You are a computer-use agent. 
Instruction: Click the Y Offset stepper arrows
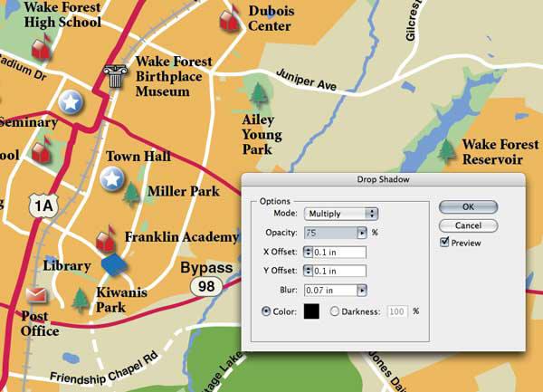pyautogui.click(x=308, y=271)
